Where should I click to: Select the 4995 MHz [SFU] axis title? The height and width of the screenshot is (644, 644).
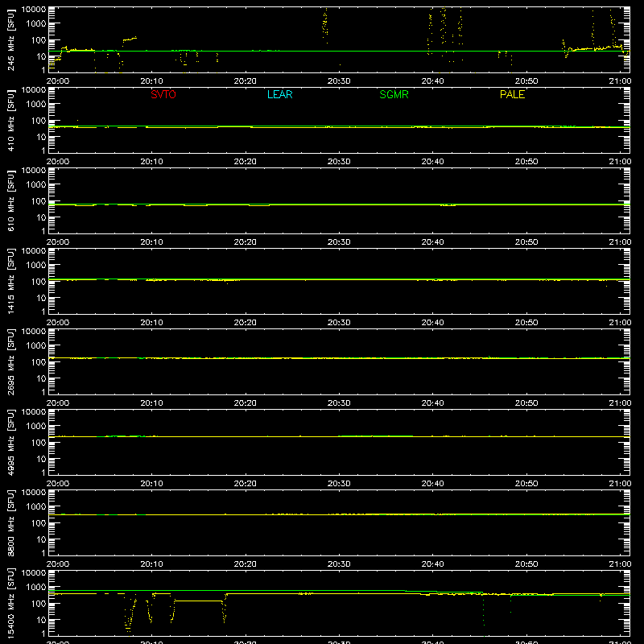pyautogui.click(x=11, y=442)
